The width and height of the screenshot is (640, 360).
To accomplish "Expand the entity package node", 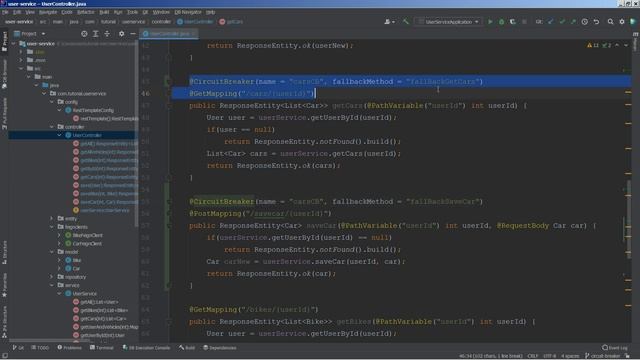I will [52, 218].
